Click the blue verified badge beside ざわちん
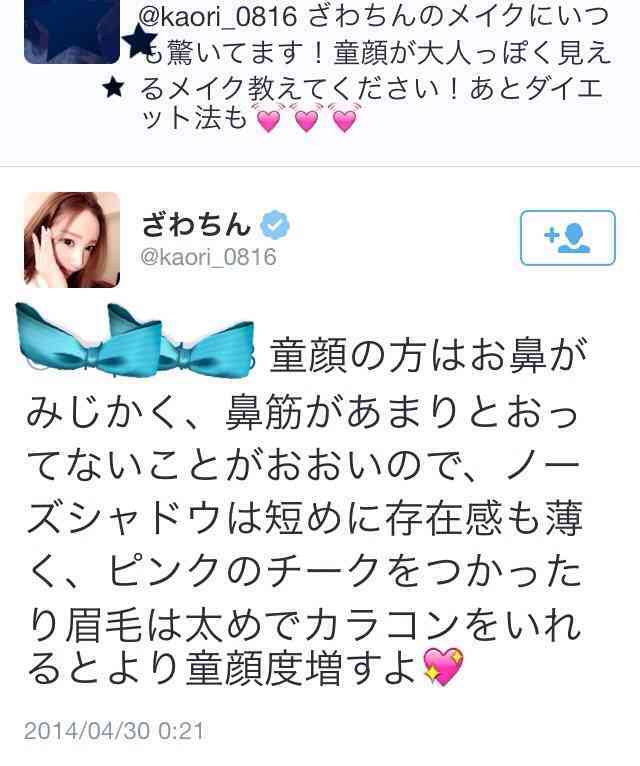Screen dimensions: 640x766 (275, 225)
